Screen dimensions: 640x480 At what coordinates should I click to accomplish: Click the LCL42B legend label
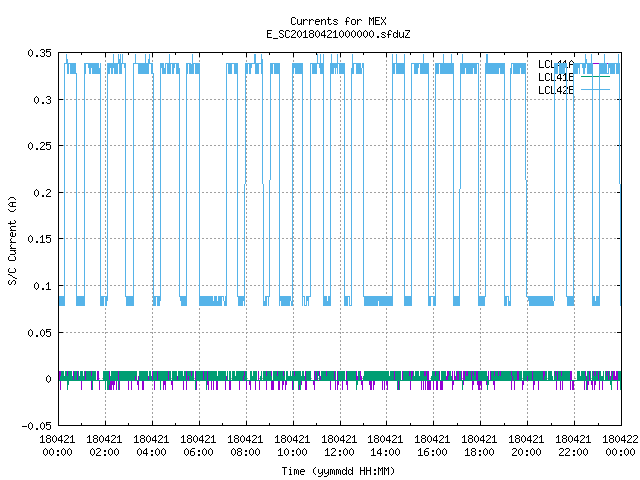(556, 90)
